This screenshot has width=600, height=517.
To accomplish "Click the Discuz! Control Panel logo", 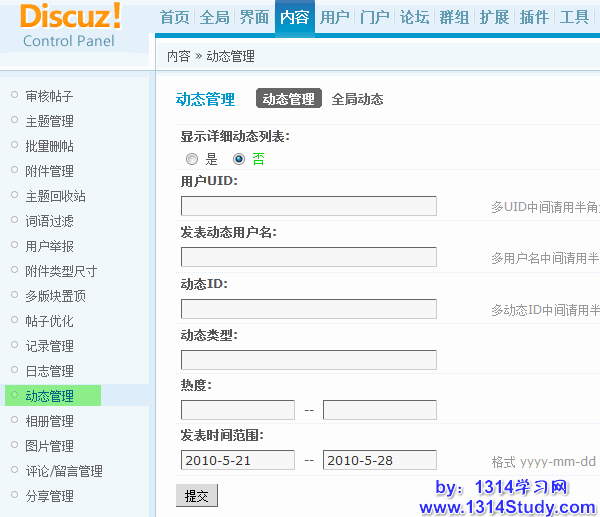I will 70,25.
